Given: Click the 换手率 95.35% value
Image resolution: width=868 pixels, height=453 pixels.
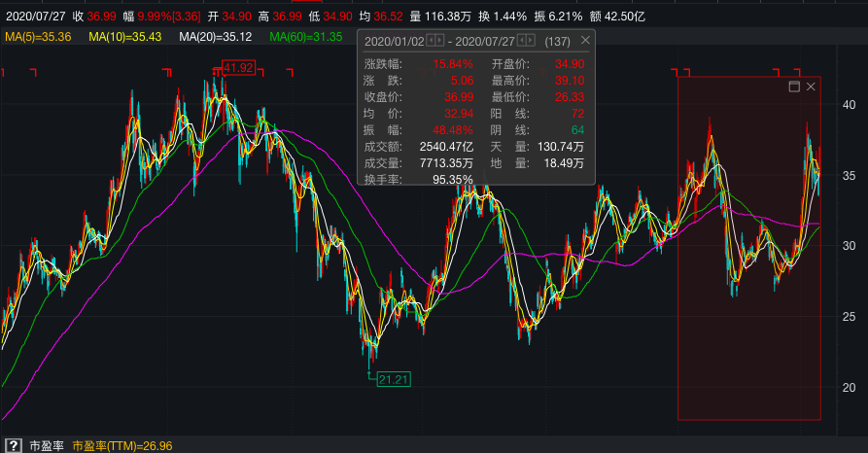Looking at the screenshot, I should (451, 179).
